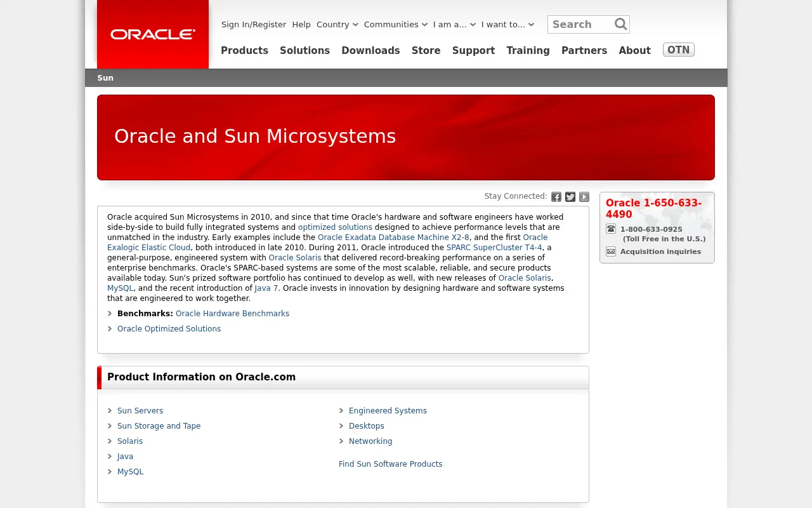This screenshot has height=508, width=812.
Task: Open the "I want to..." dropdown
Action: coord(507,24)
